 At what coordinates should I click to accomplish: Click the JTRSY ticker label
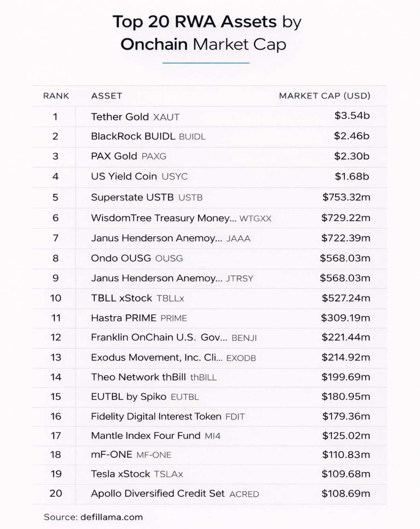(239, 279)
